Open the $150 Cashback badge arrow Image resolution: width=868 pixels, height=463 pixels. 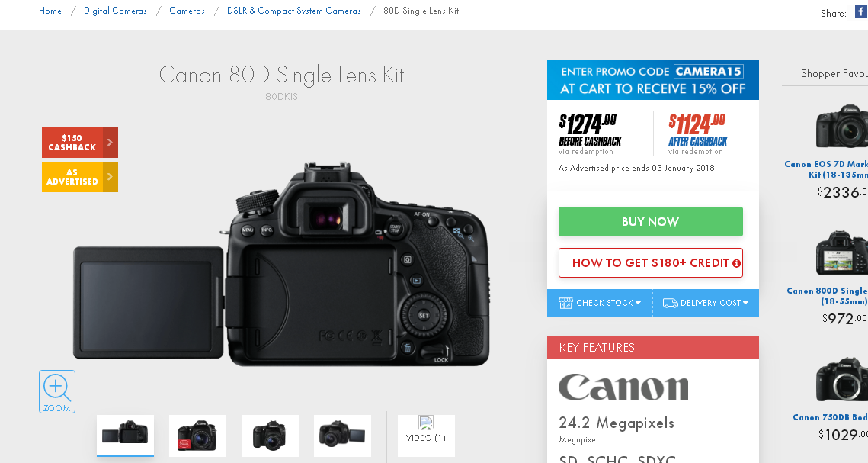[x=111, y=143]
